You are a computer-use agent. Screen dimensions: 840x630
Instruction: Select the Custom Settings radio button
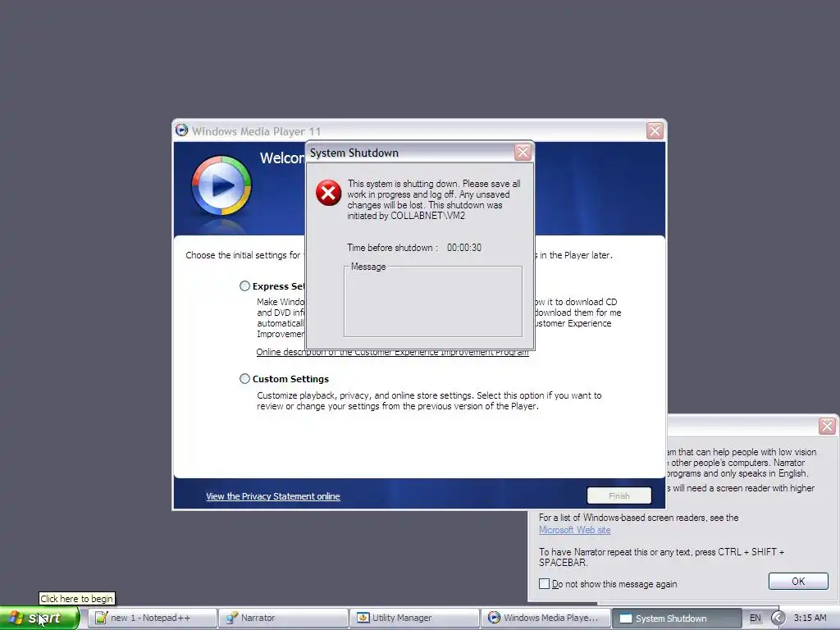click(244, 379)
